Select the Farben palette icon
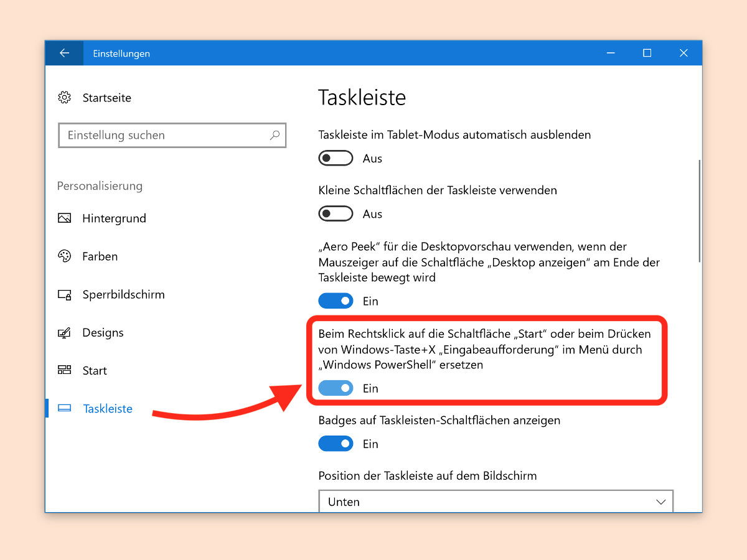 [x=64, y=256]
